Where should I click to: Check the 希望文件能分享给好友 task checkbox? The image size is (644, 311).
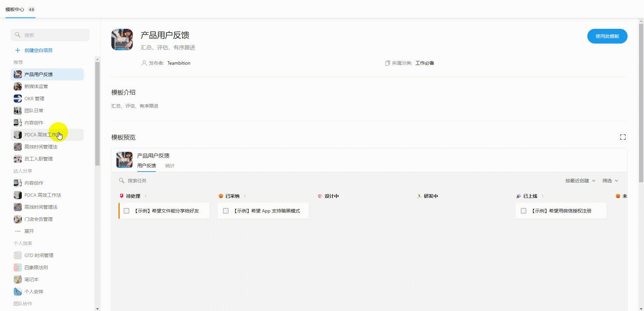coord(126,211)
